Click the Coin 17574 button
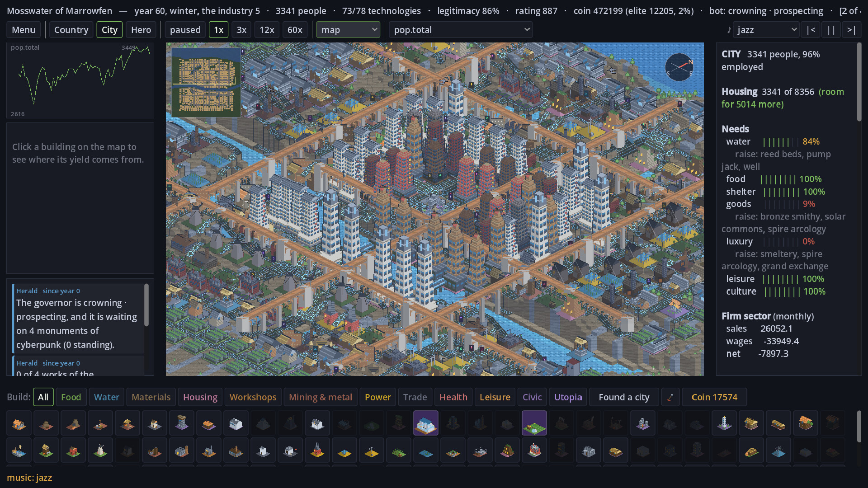868x488 pixels. [714, 397]
